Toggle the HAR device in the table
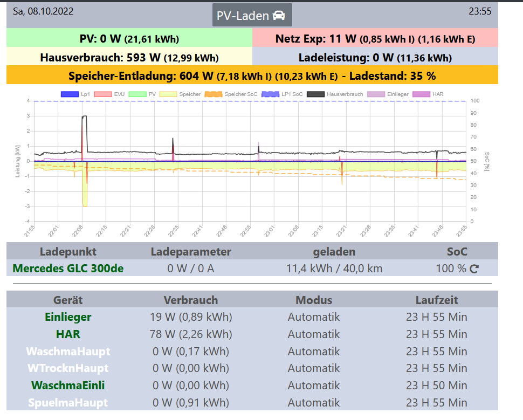The image size is (523, 420). coord(68,334)
